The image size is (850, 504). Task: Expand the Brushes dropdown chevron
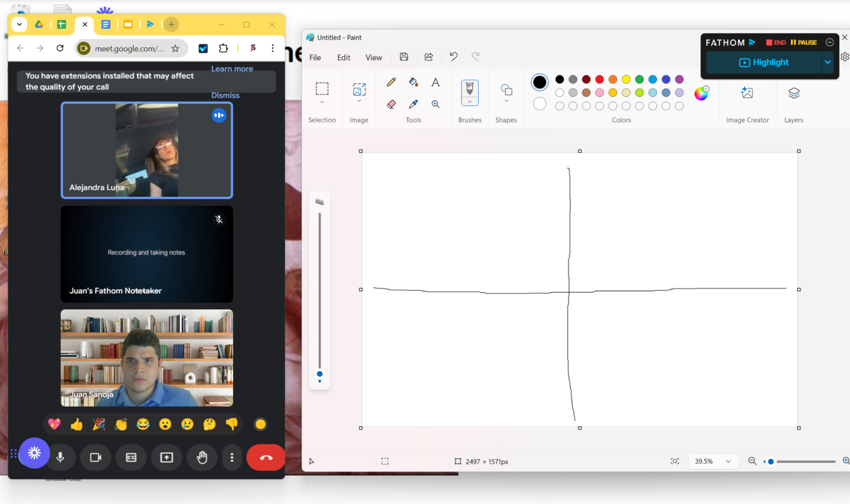click(x=470, y=102)
